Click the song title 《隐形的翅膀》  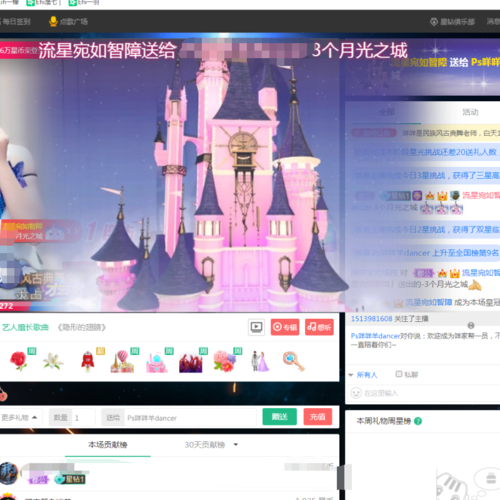click(x=82, y=327)
